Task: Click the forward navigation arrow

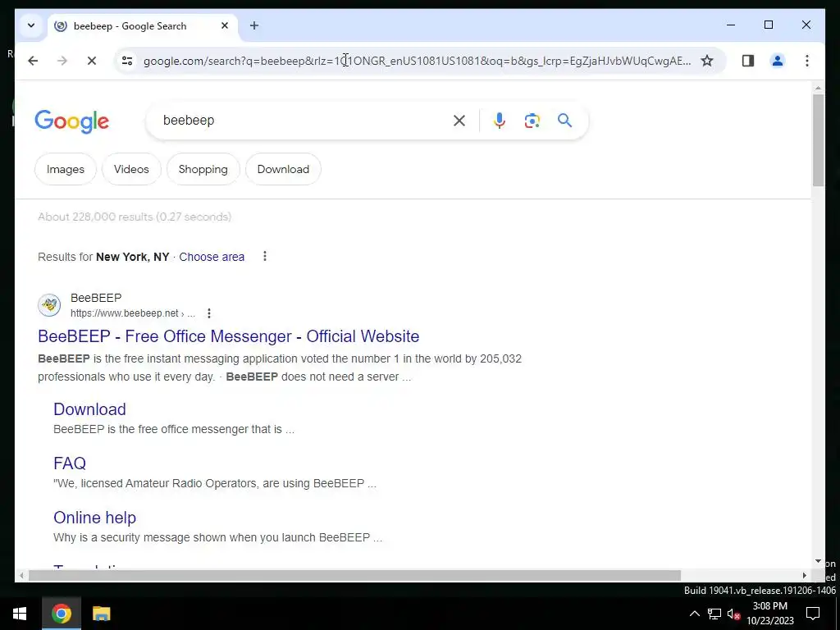Action: (x=62, y=61)
